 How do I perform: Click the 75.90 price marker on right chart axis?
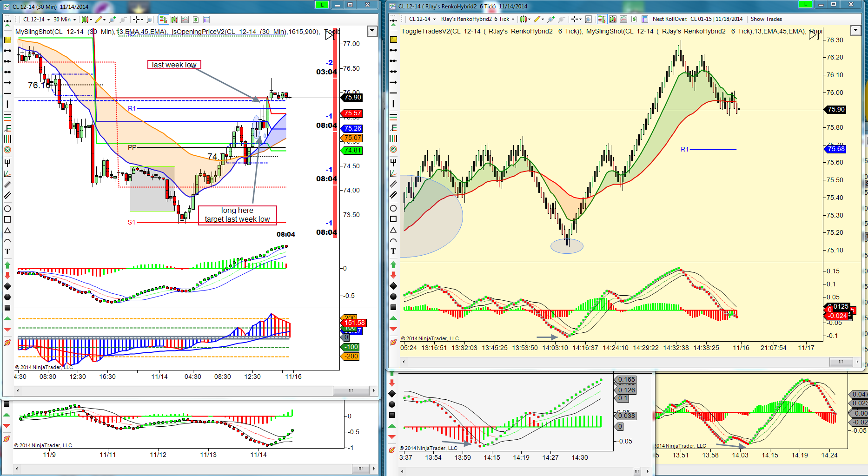coord(836,110)
